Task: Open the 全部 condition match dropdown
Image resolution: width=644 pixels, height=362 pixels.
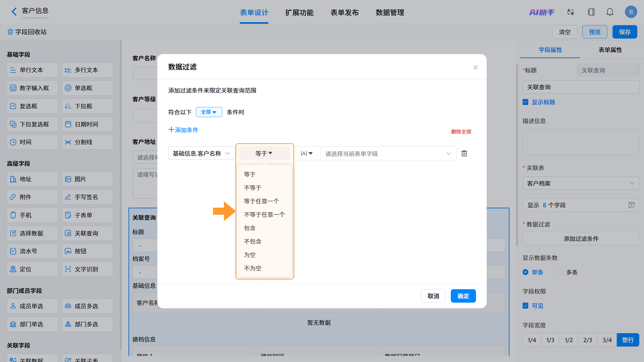Action: click(209, 112)
